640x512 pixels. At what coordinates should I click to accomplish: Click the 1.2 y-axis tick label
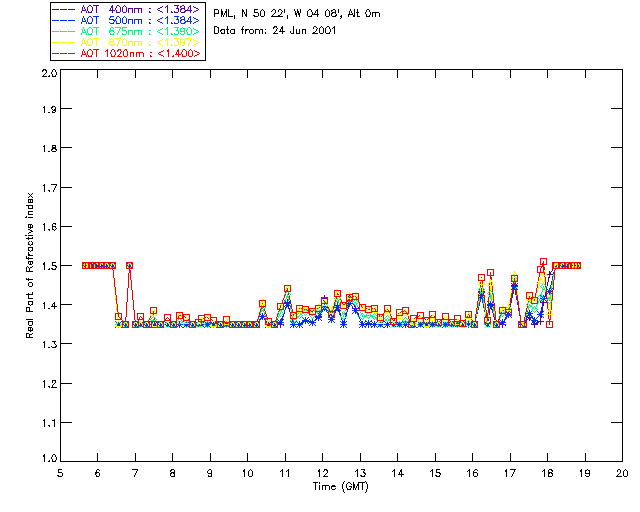(x=49, y=384)
